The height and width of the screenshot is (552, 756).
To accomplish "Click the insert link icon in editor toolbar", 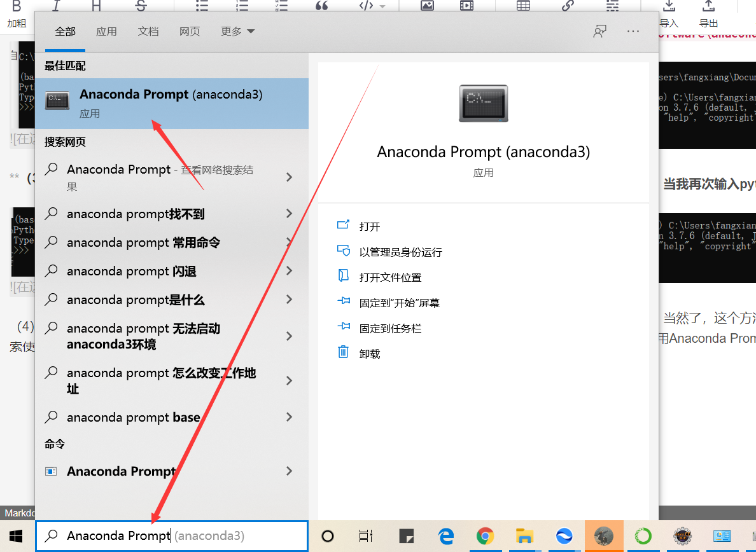I will click(568, 6).
